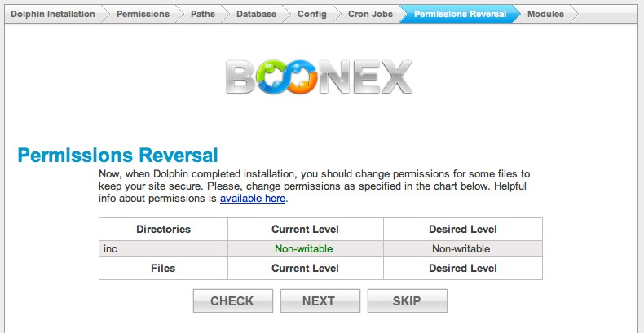The height and width of the screenshot is (333, 644).
Task: Click 'Desired Level' header in Directories row
Action: pyautogui.click(x=463, y=230)
